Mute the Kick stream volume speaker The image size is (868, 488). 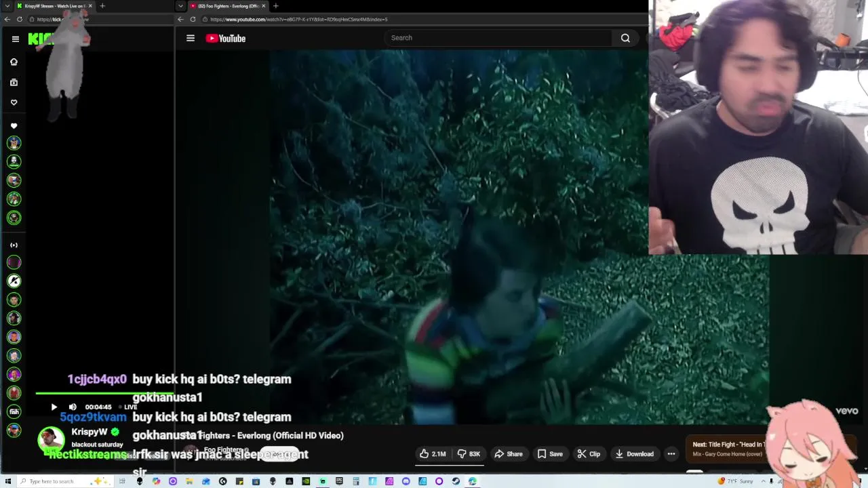pyautogui.click(x=73, y=407)
